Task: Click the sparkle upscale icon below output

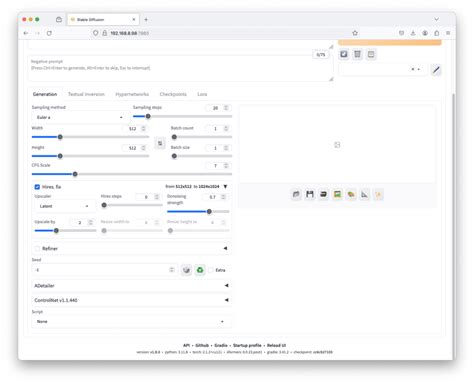Action: pos(378,194)
